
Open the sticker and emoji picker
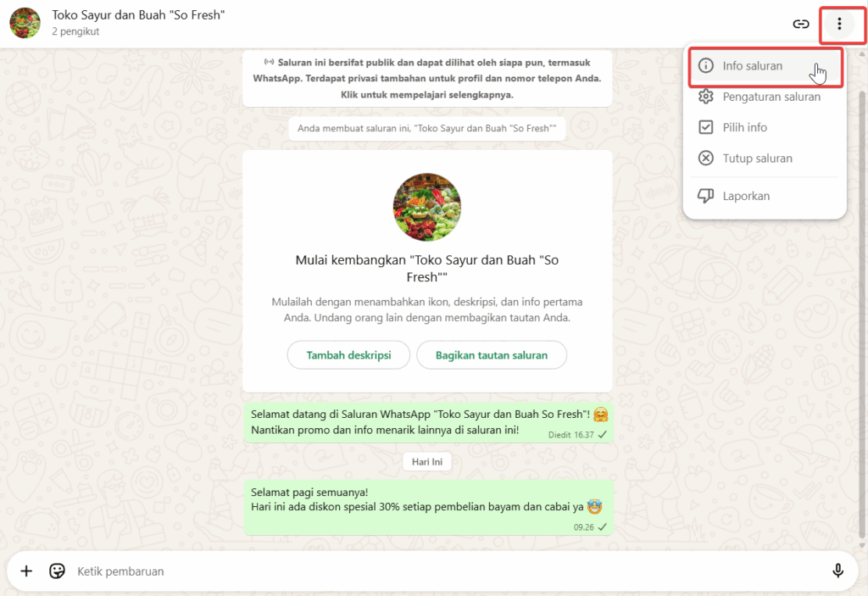coord(57,571)
